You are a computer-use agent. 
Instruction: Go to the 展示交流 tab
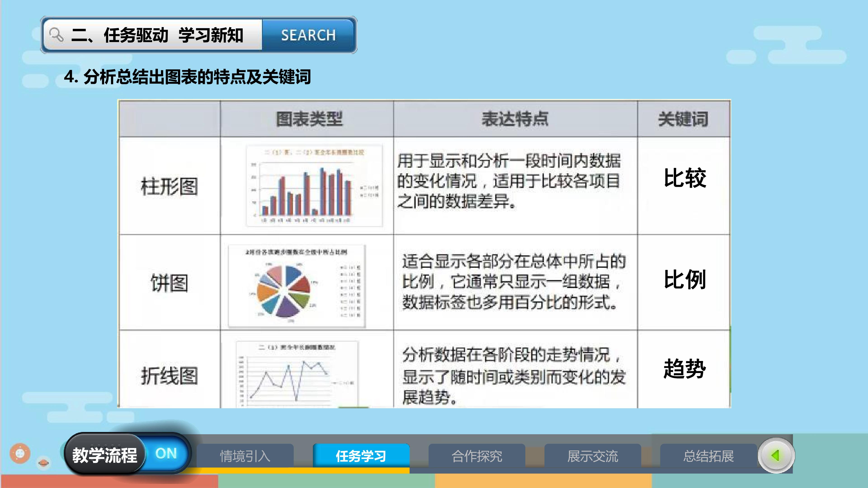pos(593,456)
